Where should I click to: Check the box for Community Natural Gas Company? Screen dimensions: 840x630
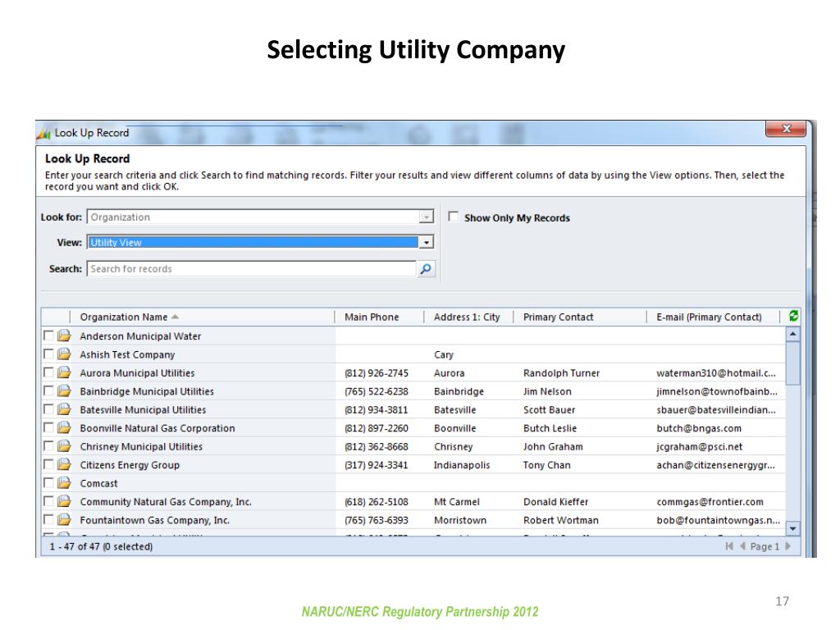click(48, 501)
